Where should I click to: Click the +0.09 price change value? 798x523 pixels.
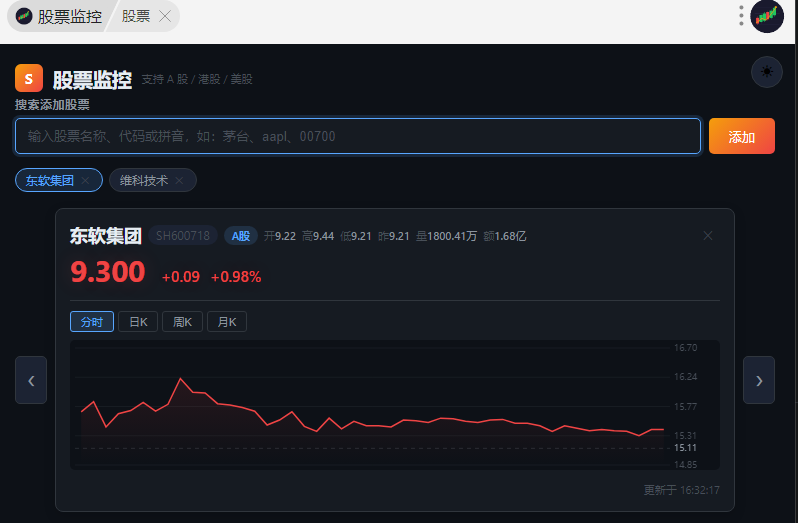click(181, 277)
